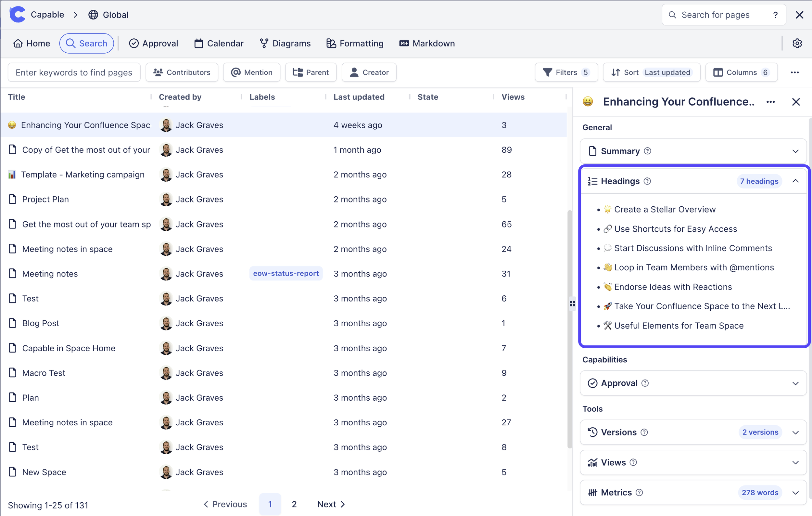Click the results table vertical scrollbar
The width and height of the screenshot is (812, 516).
pyautogui.click(x=570, y=329)
